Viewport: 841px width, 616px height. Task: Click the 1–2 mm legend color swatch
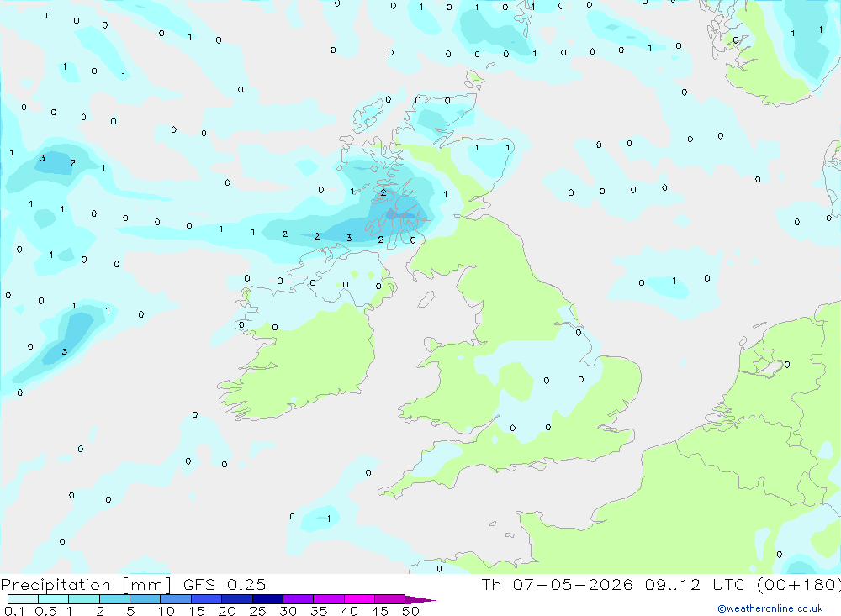pyautogui.click(x=83, y=599)
